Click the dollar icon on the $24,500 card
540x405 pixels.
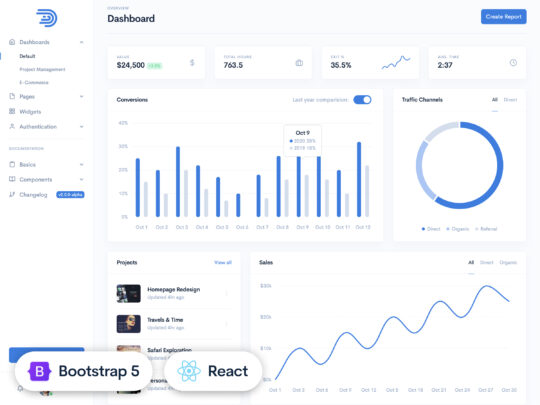[192, 62]
